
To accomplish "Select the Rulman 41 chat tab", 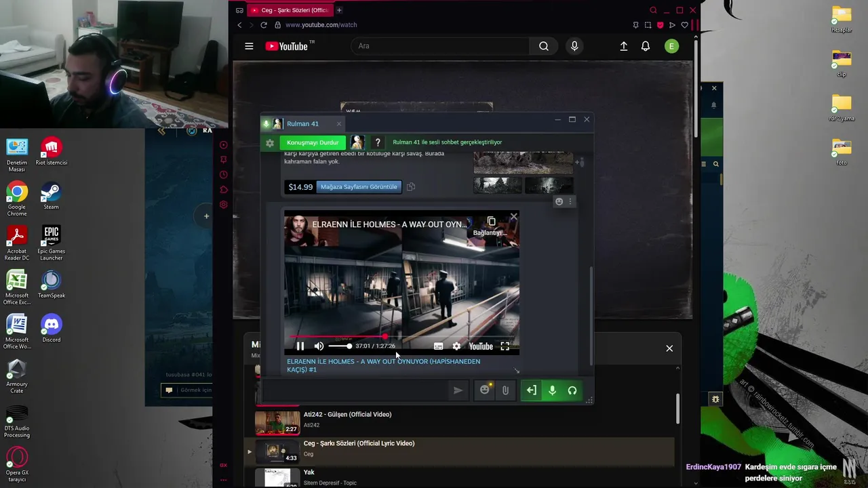I will 302,123.
